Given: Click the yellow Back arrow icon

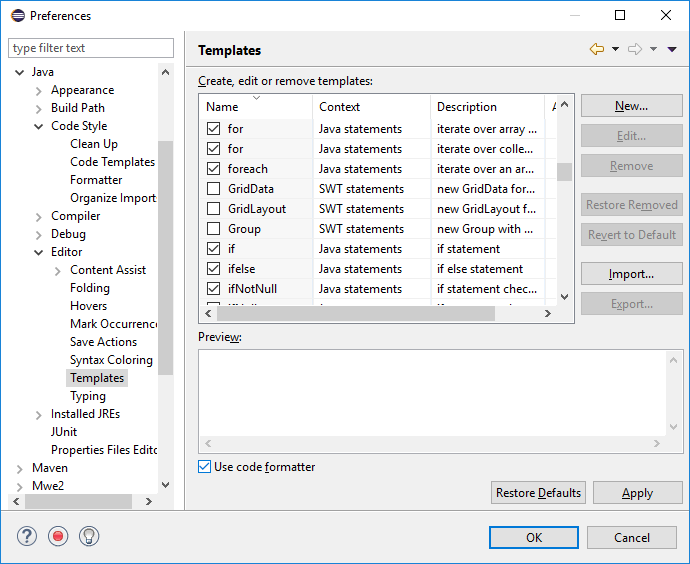Looking at the screenshot, I should (597, 49).
